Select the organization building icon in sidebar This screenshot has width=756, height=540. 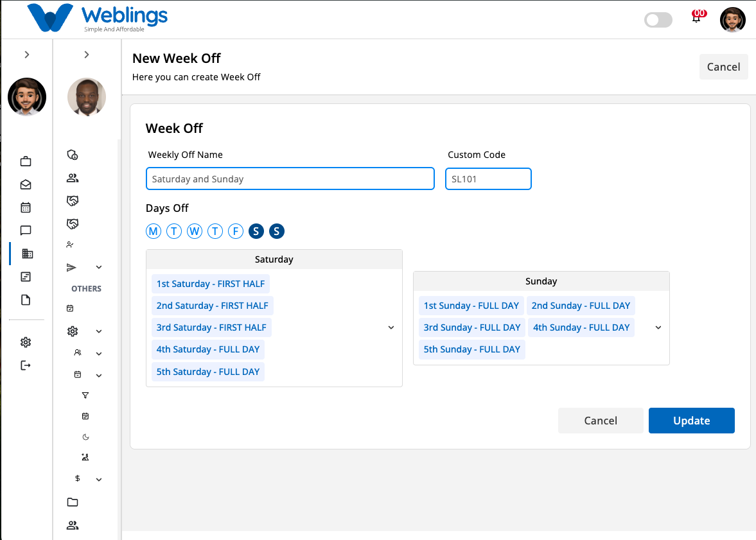28,254
